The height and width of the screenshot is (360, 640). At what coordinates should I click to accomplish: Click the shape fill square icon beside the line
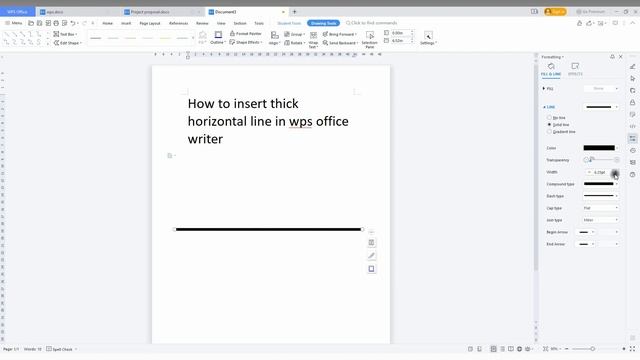pos(371,269)
